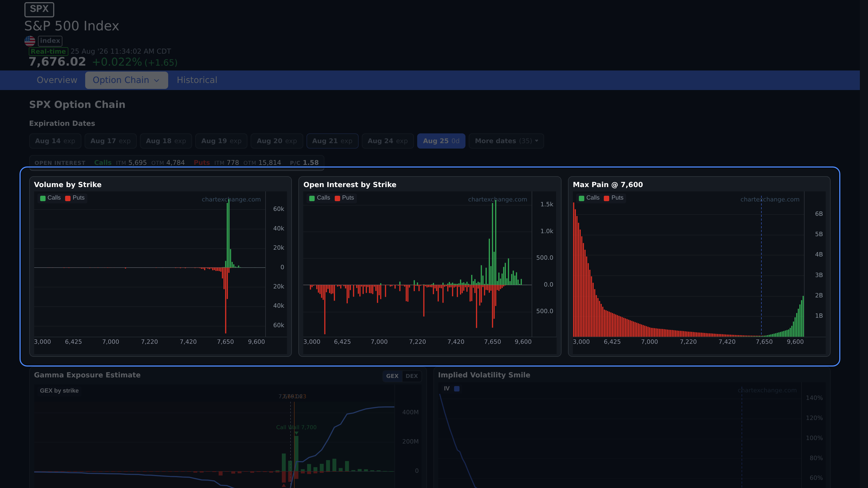Select the Aug 17 expiration date
Image resolution: width=868 pixels, height=488 pixels.
tap(110, 141)
